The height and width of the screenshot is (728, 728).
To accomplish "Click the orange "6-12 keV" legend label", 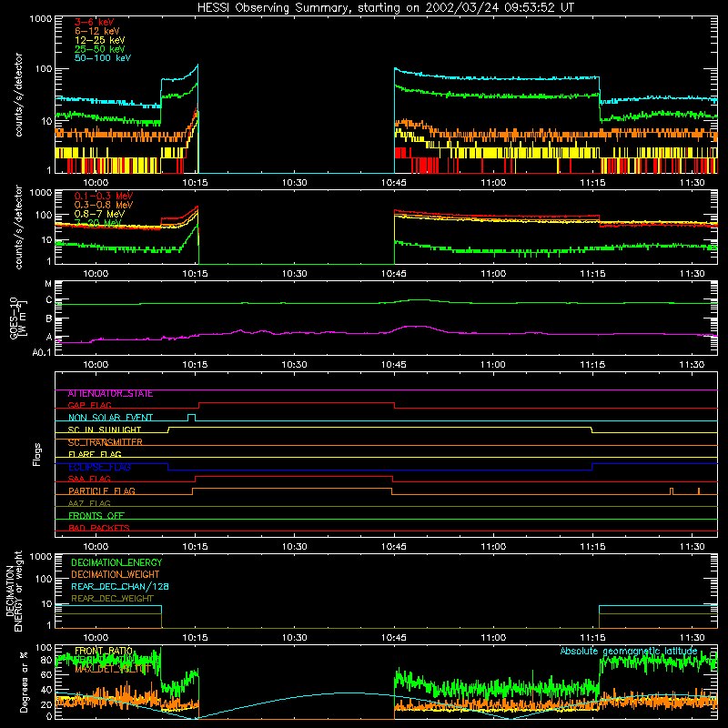I will pyautogui.click(x=97, y=31).
